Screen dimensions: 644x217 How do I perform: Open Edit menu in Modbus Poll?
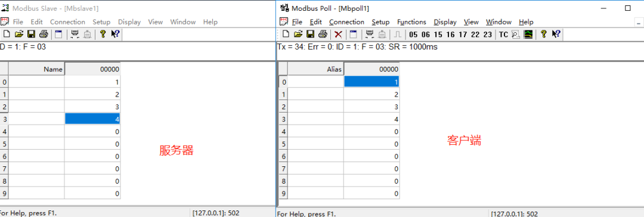tap(316, 22)
